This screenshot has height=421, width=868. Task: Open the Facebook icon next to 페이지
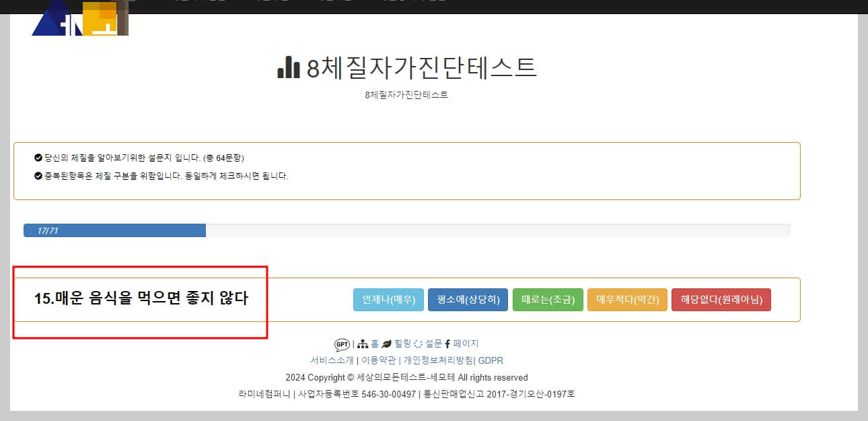point(447,343)
